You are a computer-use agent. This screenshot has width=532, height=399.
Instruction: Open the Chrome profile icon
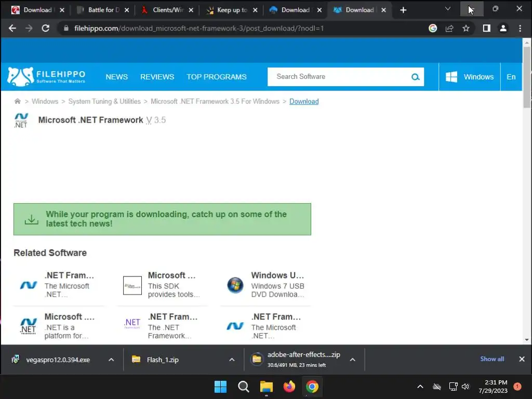click(503, 28)
